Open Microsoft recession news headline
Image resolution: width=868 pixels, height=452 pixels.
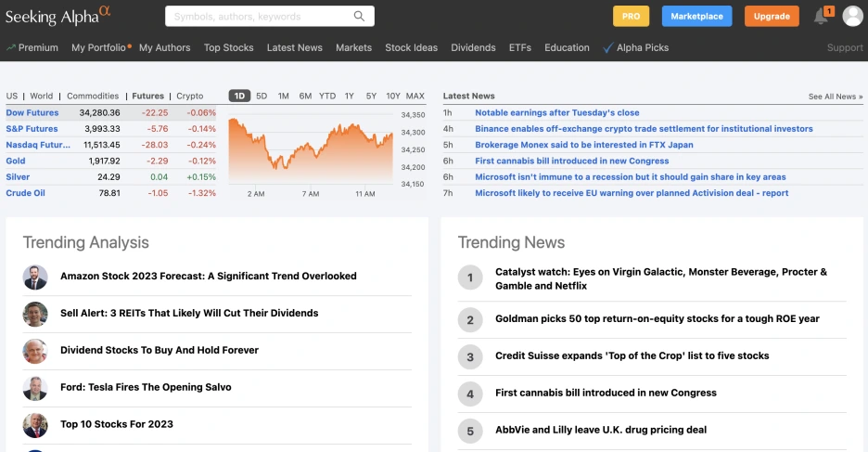point(631,176)
